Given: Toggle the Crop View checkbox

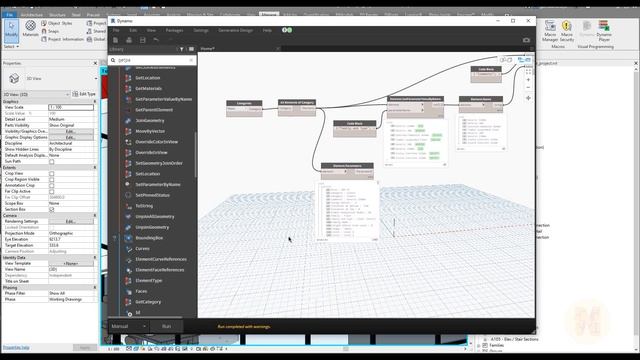Looking at the screenshot, I should [51, 173].
